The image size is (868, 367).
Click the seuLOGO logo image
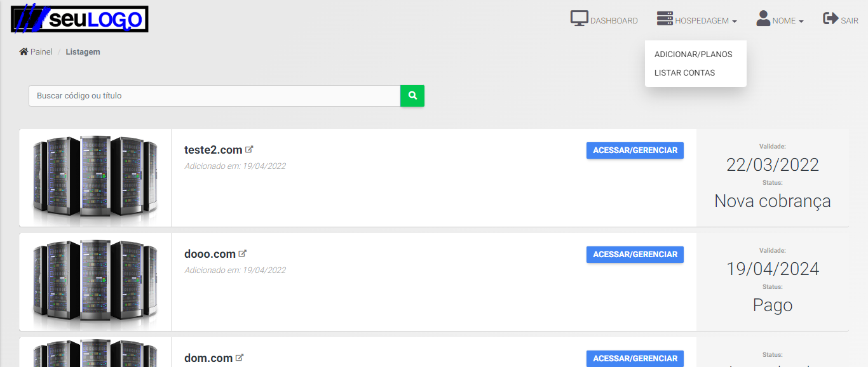(x=79, y=20)
